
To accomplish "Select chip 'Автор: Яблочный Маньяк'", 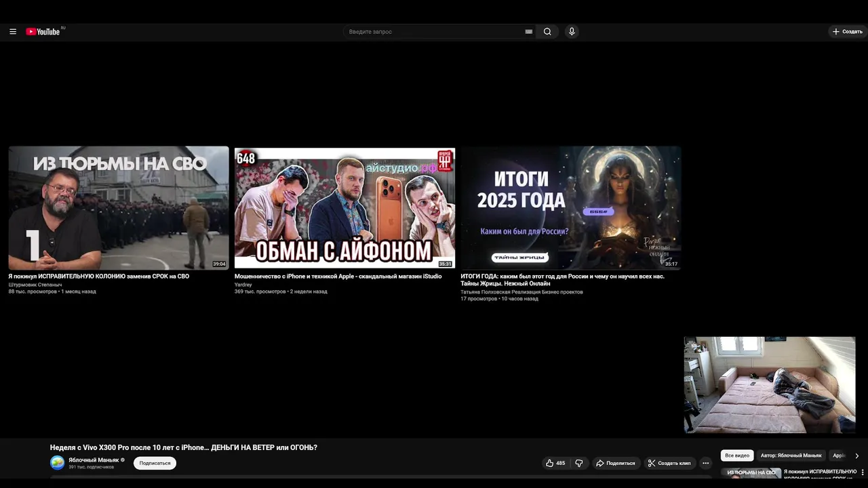I will (791, 455).
